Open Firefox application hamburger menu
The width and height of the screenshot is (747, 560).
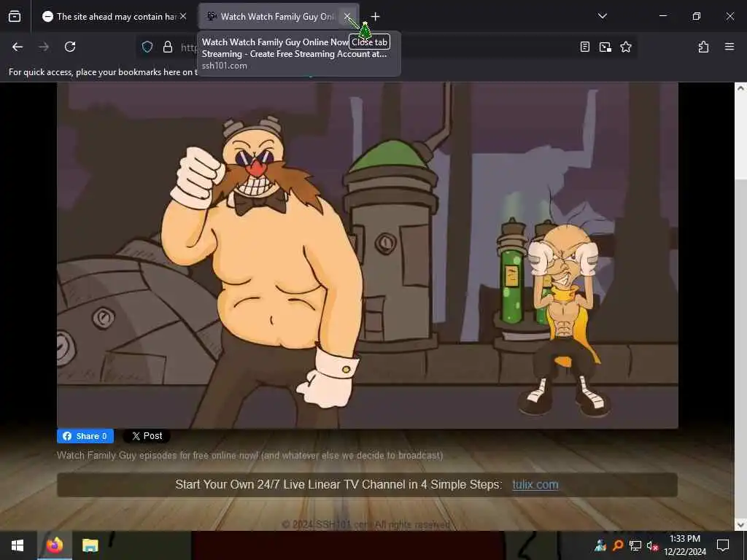pos(729,47)
